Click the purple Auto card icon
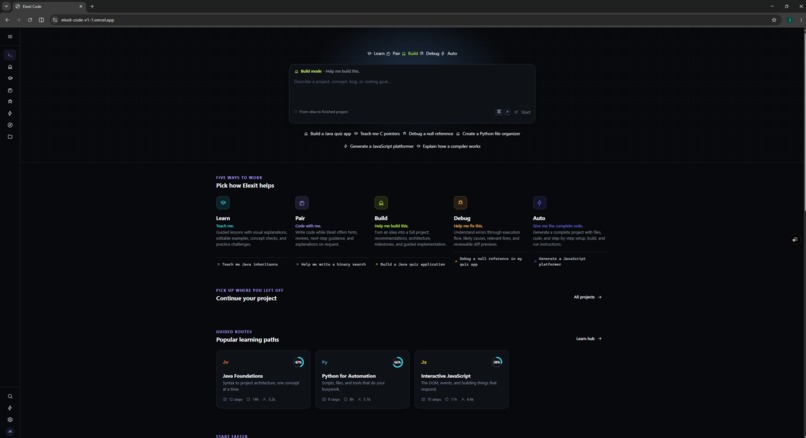 (x=539, y=203)
